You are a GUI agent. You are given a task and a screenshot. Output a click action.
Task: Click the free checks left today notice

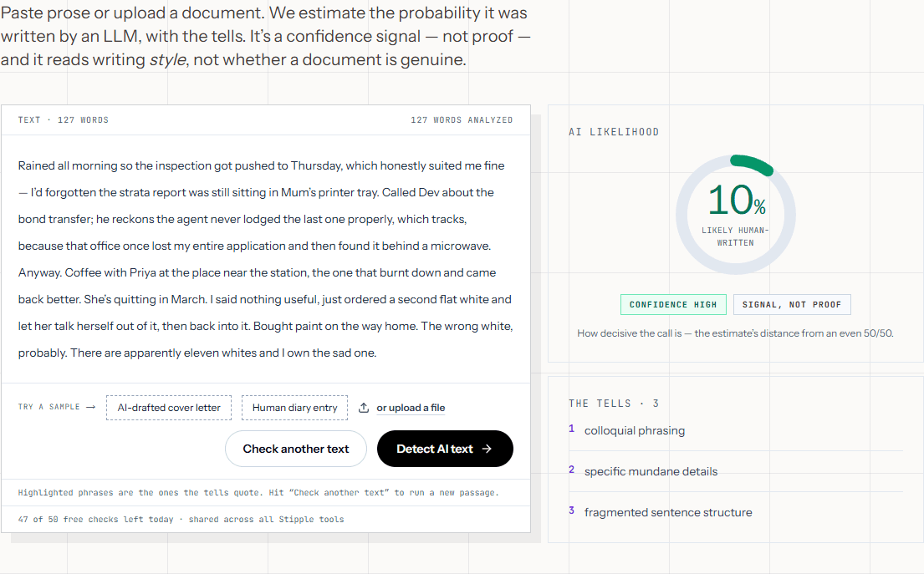(181, 519)
